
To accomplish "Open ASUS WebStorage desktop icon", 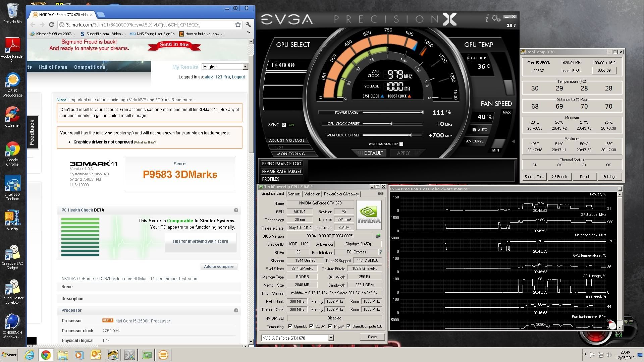I will pos(12,85).
